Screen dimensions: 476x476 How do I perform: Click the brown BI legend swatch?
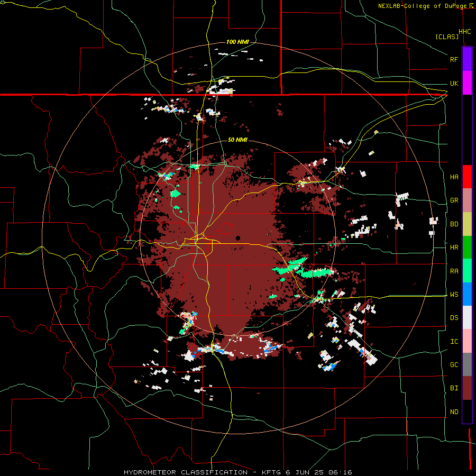pos(467,388)
